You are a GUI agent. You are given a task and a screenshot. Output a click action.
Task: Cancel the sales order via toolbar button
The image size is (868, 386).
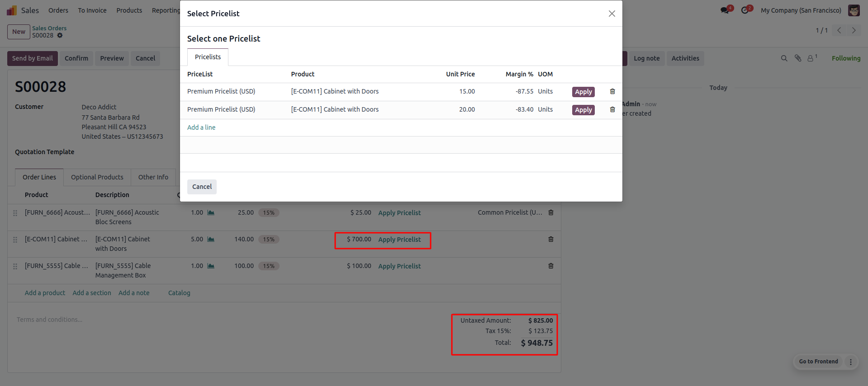pos(145,58)
